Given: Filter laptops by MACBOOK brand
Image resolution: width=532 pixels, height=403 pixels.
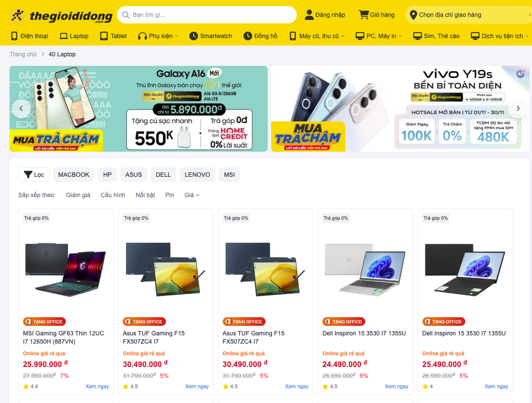Looking at the screenshot, I should click(x=74, y=175).
